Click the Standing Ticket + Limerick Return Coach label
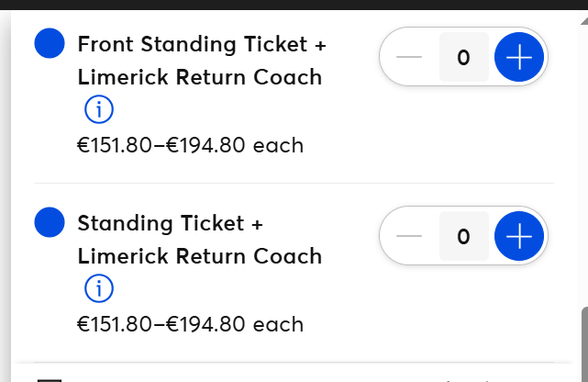The image size is (588, 382). point(200,240)
